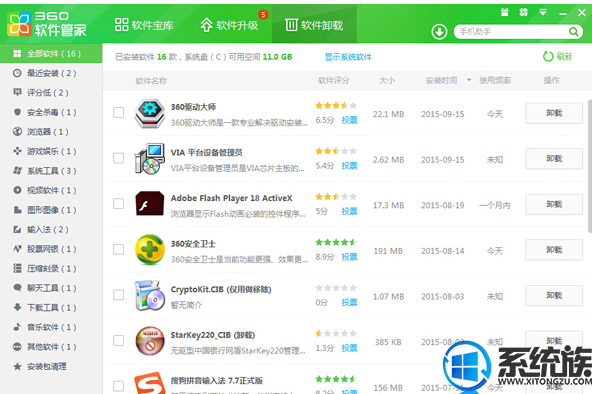Open the gift box icon in title bar
The image size is (592, 394).
[504, 12]
